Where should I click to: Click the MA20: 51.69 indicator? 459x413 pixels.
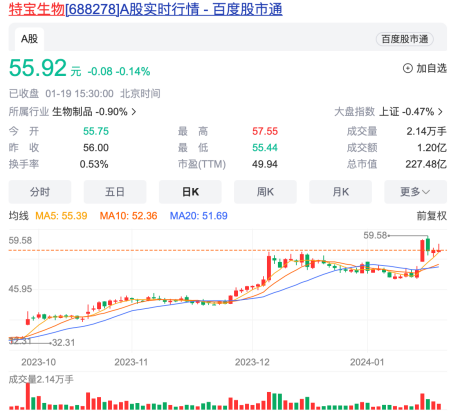199,216
